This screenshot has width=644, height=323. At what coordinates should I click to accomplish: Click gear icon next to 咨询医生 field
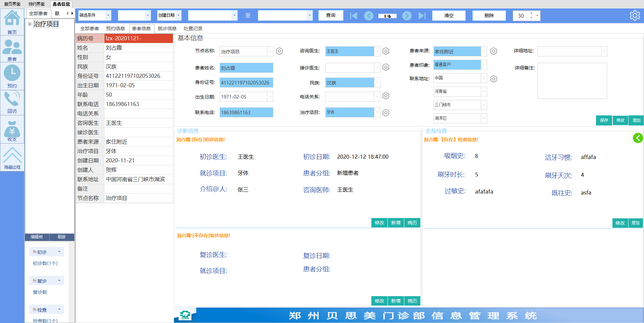click(x=386, y=51)
